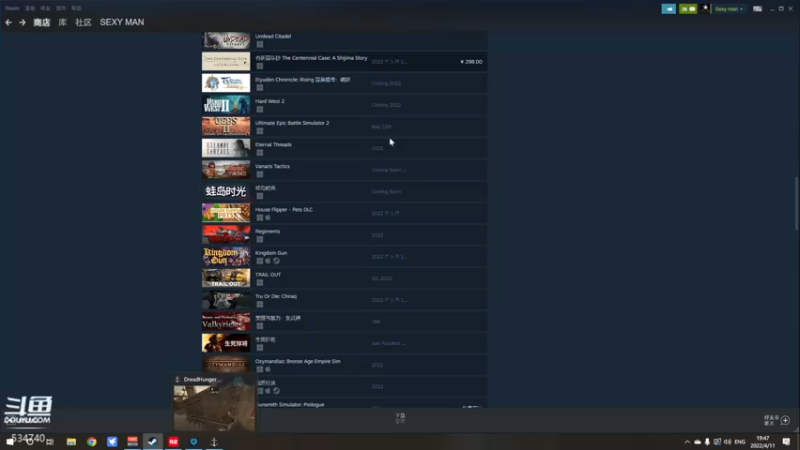
Task: Click the Coming 2022 date for Hard West 2
Action: pyautogui.click(x=386, y=105)
